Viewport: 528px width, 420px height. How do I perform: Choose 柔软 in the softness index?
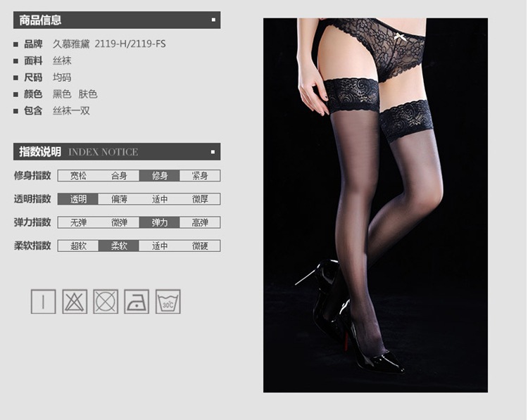point(118,246)
